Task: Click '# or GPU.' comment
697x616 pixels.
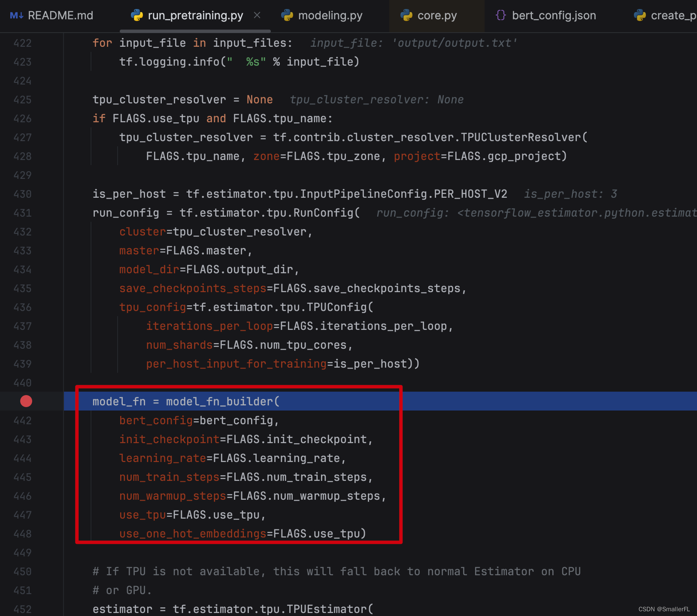Action: point(122,591)
